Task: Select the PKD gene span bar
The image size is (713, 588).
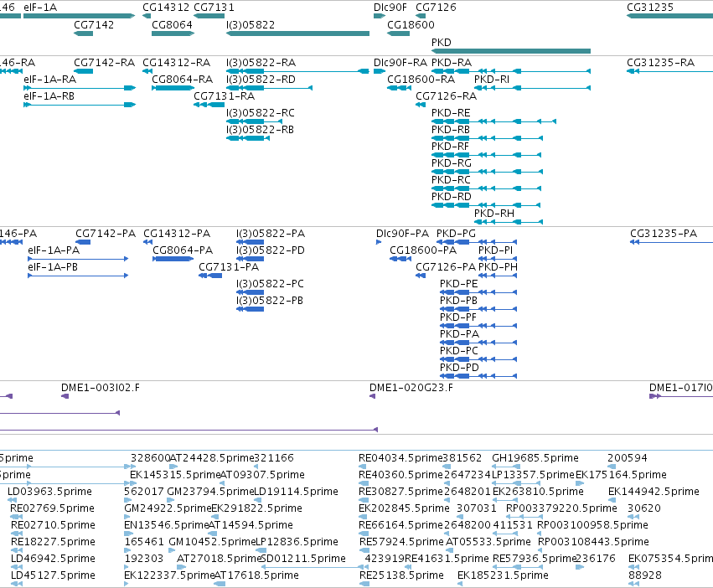Action: 510,51
